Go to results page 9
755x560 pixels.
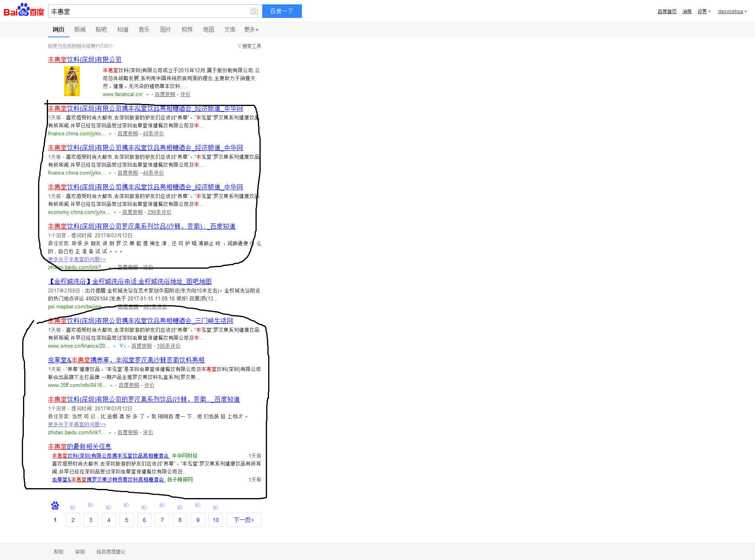pos(198,520)
